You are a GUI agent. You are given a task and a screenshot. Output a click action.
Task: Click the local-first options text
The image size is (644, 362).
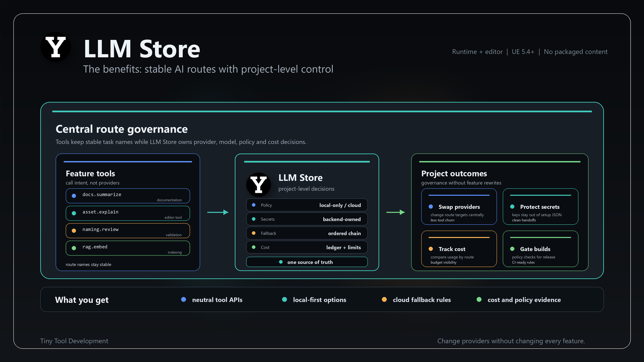(x=319, y=300)
